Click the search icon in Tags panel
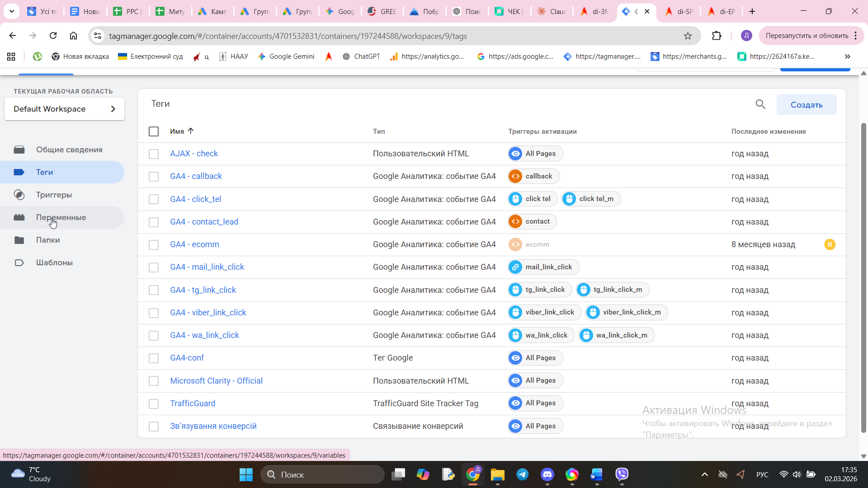This screenshot has height=488, width=868. pos(760,104)
